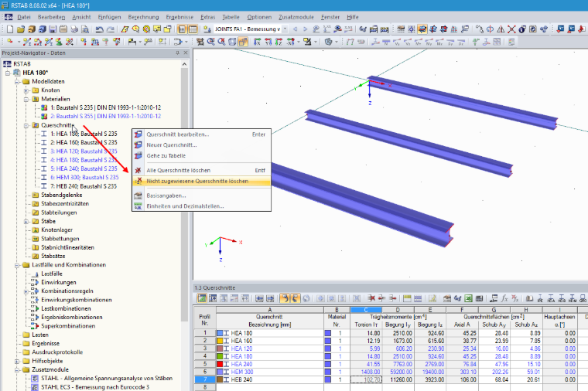
Task: Click the Torsion 102.70 cell in row 7
Action: 366,379
